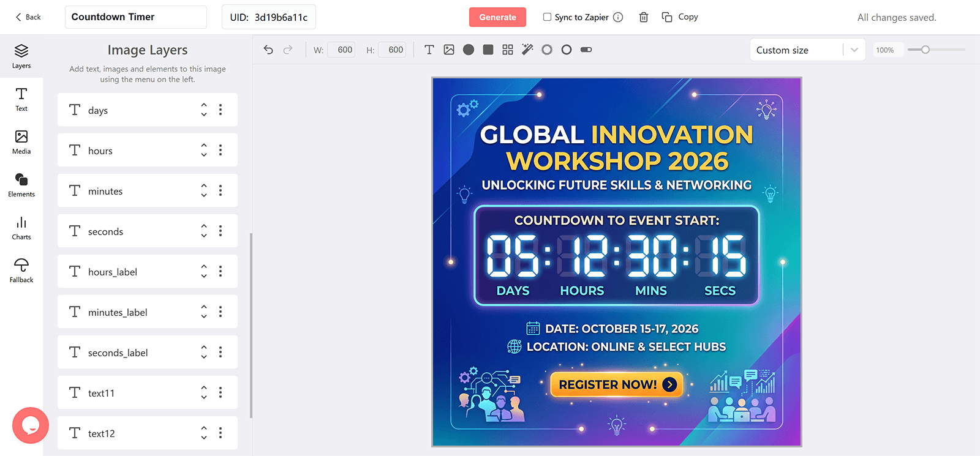Click the Countdown Timer name field

(x=136, y=17)
